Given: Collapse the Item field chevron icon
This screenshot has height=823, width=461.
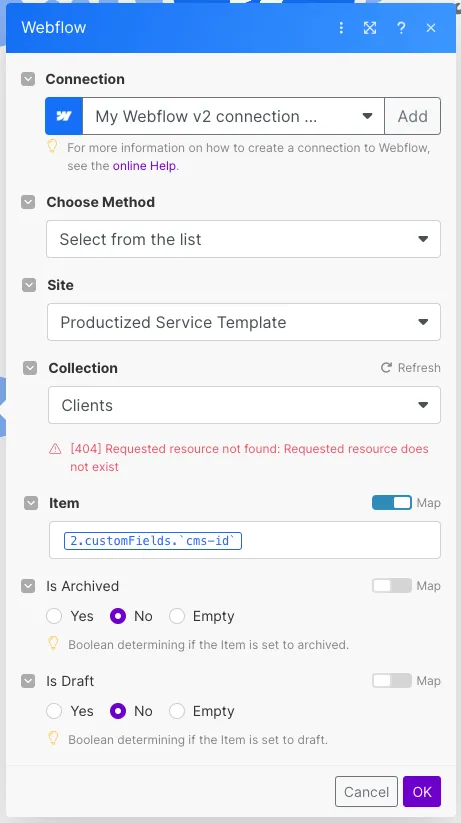Looking at the screenshot, I should [x=31, y=503].
